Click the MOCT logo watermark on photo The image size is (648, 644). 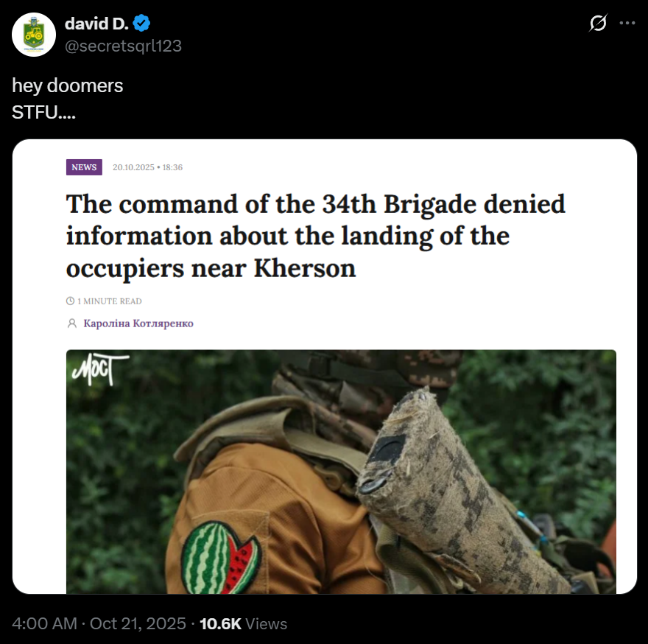coord(100,368)
